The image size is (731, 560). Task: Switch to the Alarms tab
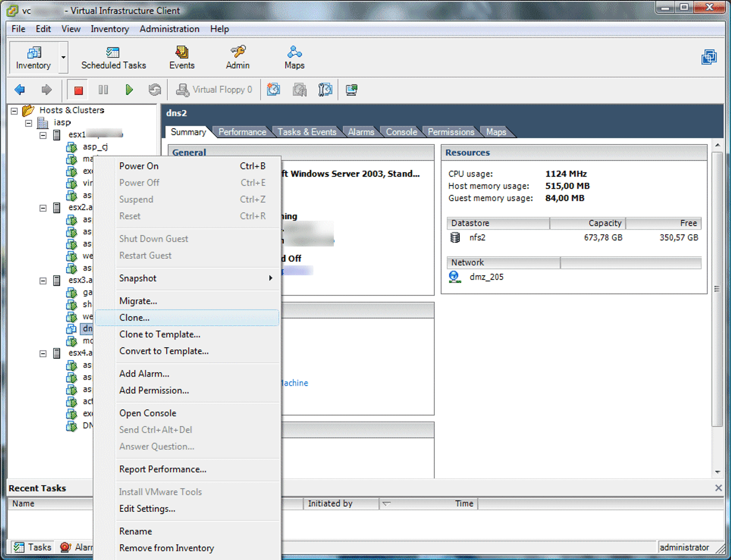pos(361,132)
